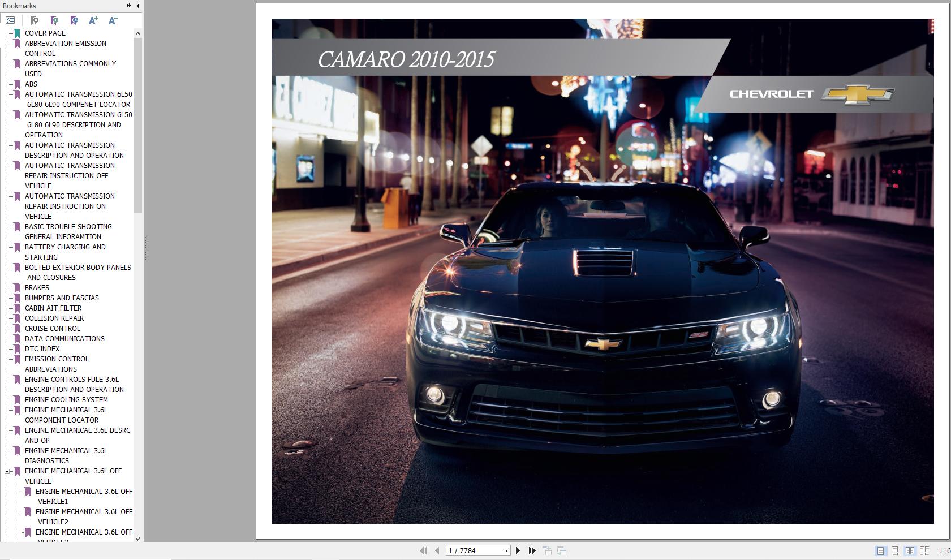Select the CRUISE CONTROL bookmark
Viewport: 951px width, 560px height.
pyautogui.click(x=53, y=329)
